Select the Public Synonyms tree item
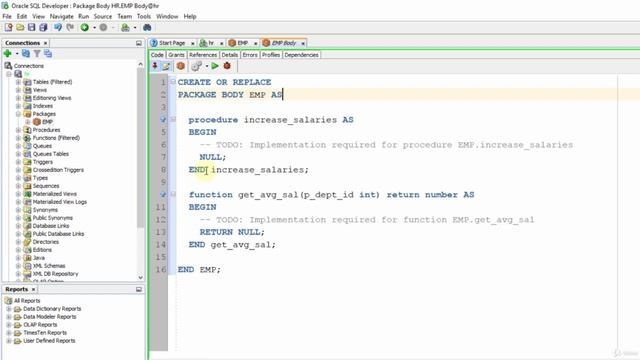 [52, 218]
